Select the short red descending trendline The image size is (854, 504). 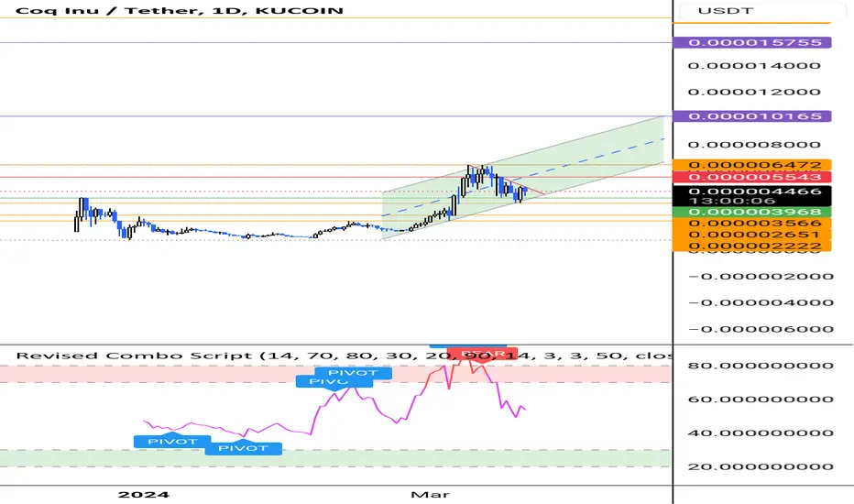tap(507, 180)
